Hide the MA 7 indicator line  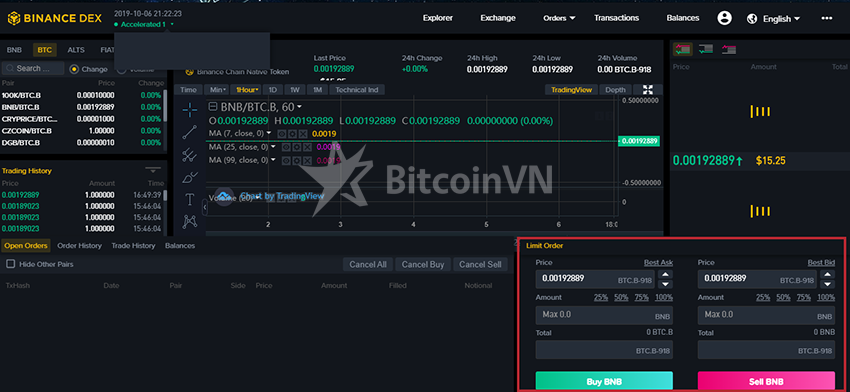[281, 133]
